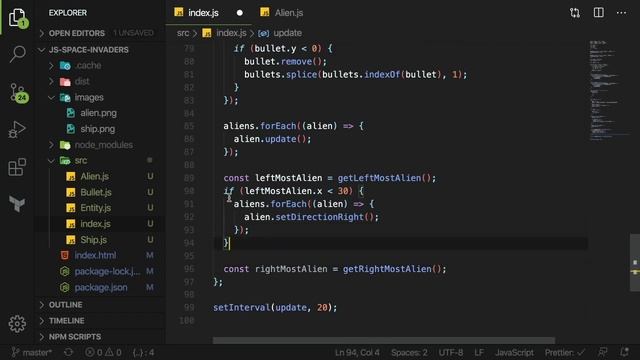Open Source Control with 24 changes
This screenshot has width=640, height=360.
18,93
